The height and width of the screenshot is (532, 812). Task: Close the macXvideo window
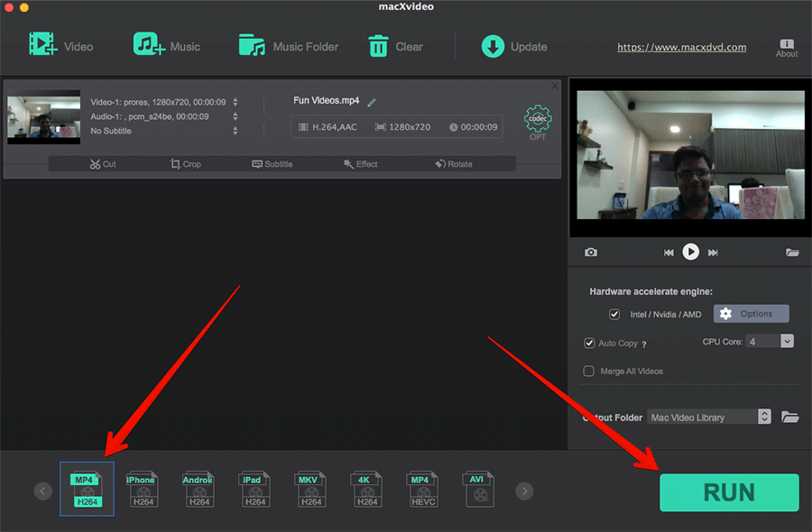[x=9, y=7]
